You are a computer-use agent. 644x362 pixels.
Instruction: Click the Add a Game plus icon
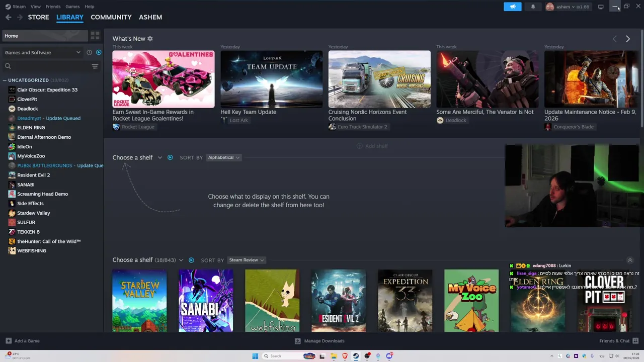[x=8, y=341]
